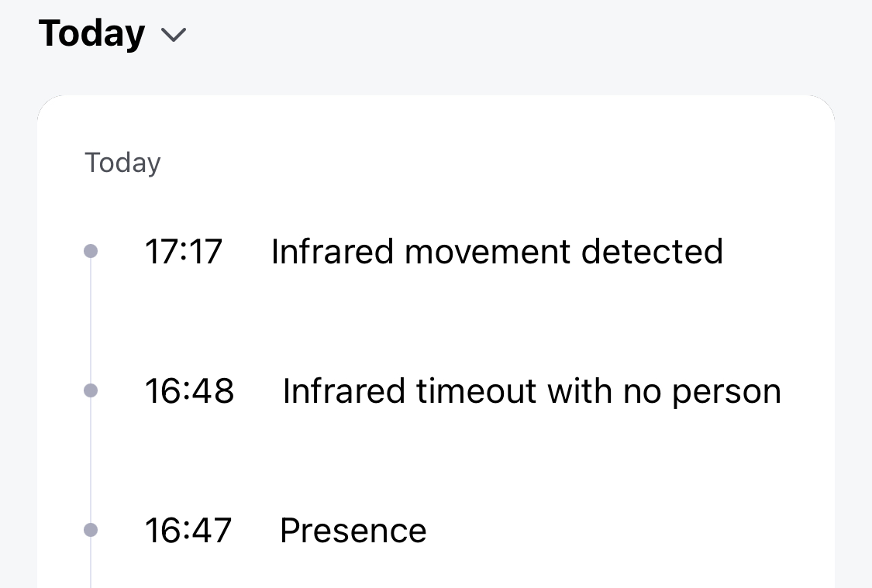Click timeline line between 17:17 and 16:48 dots

[91, 321]
